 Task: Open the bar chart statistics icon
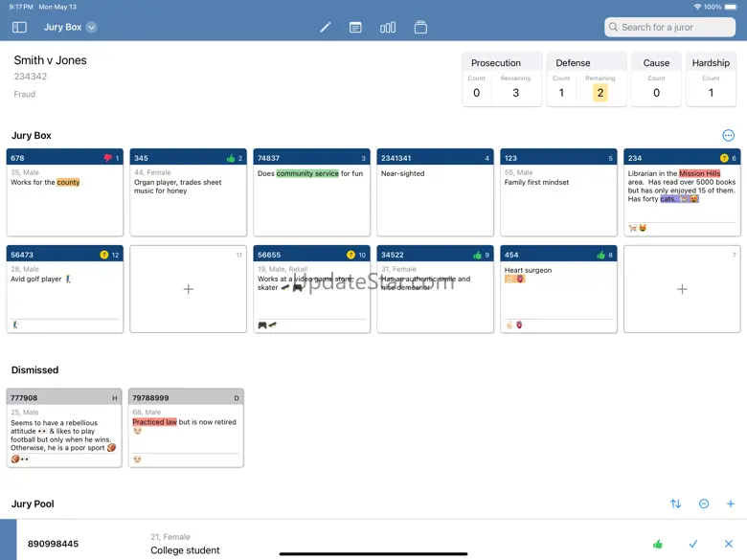click(388, 27)
